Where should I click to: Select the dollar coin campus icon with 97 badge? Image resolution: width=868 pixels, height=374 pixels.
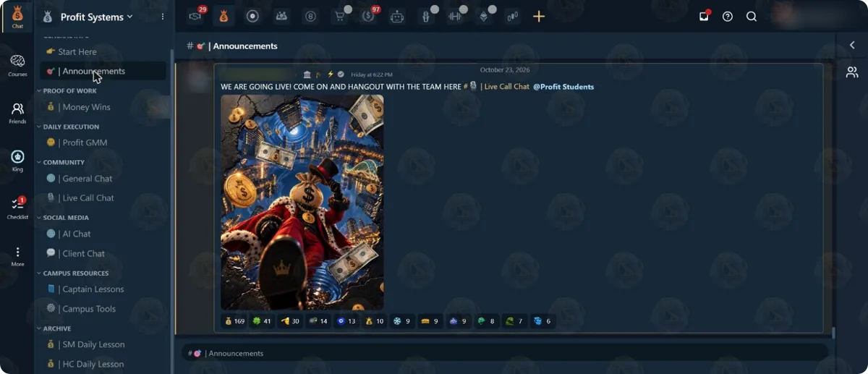[x=369, y=16]
